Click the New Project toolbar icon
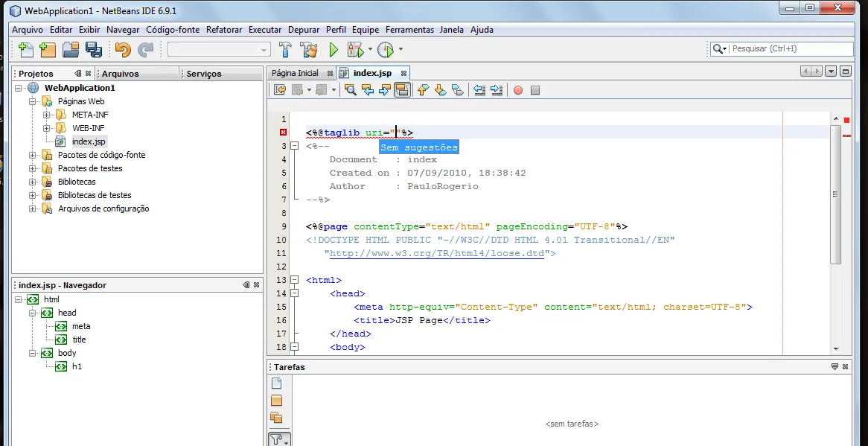This screenshot has width=868, height=446. (x=48, y=50)
